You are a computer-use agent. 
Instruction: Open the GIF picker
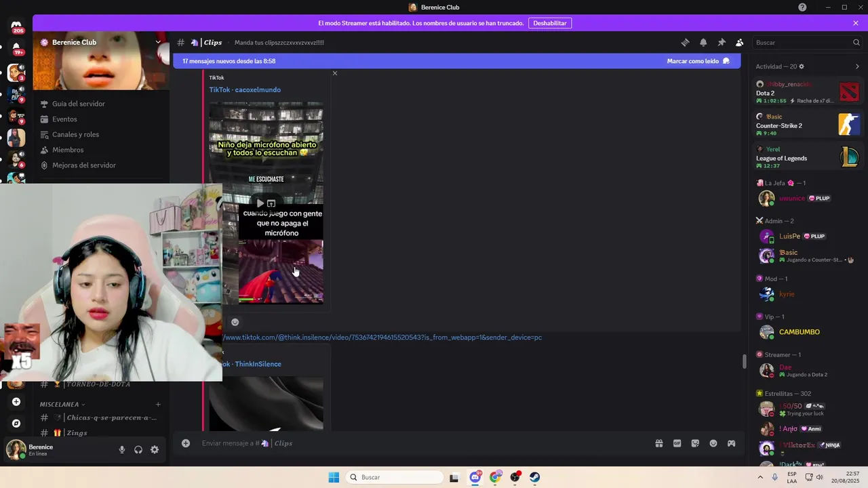click(677, 443)
